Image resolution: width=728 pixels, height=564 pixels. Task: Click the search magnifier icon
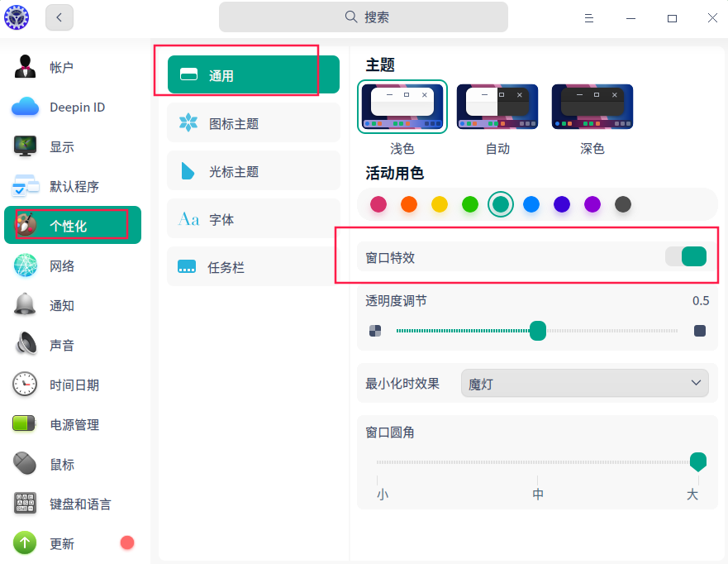(x=351, y=17)
